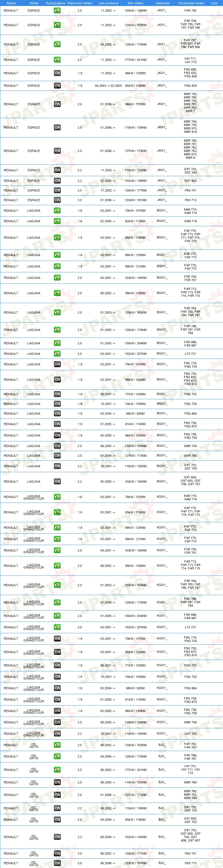Click the ON icon in the Vel Satis 85kW / 116KM row

click(57, 820)
